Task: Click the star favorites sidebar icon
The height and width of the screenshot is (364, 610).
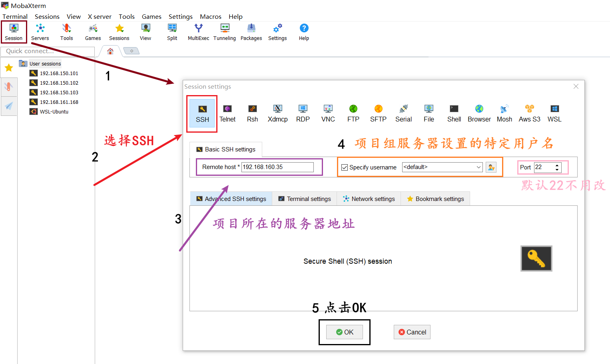Action: (x=9, y=68)
